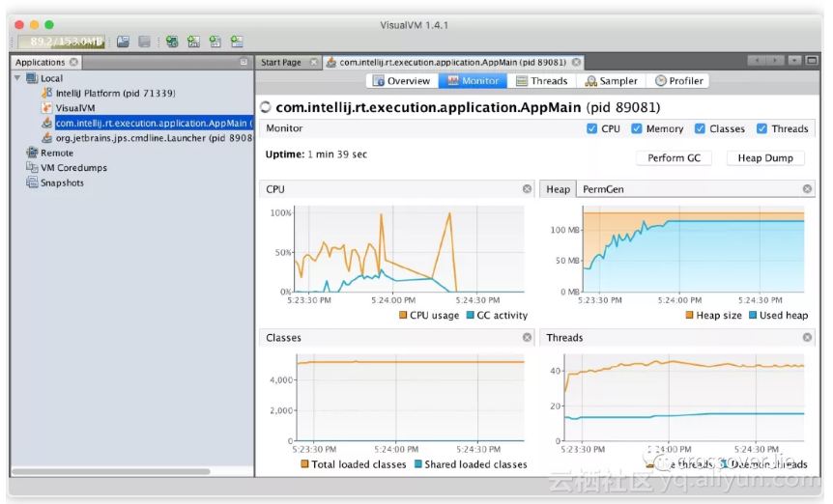This screenshot has height=504, width=833.
Task: Click CPU usage orange legend swatch
Action: [403, 315]
